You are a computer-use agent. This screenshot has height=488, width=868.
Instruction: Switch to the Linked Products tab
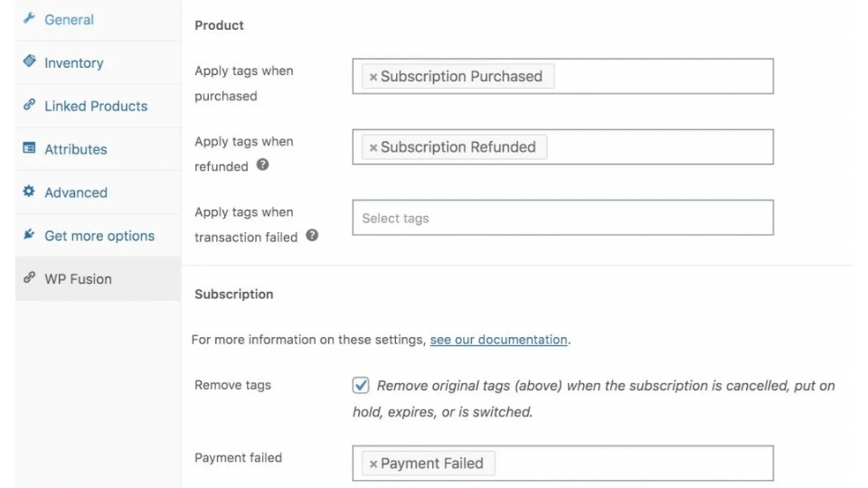98,106
